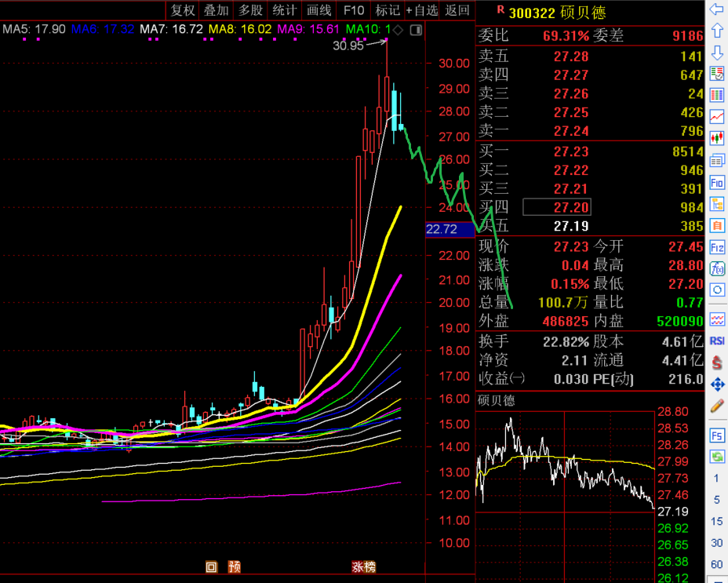
Task: Click the back left-arrow icon in sidebar
Action: coord(717,9)
